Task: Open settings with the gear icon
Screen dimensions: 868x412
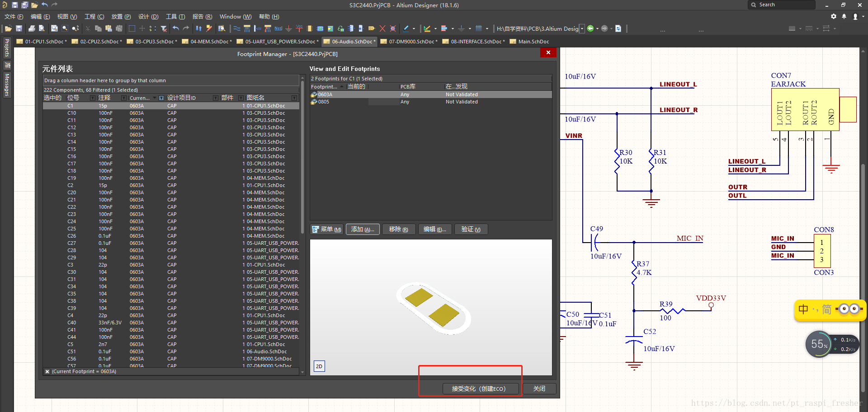Action: pos(834,16)
